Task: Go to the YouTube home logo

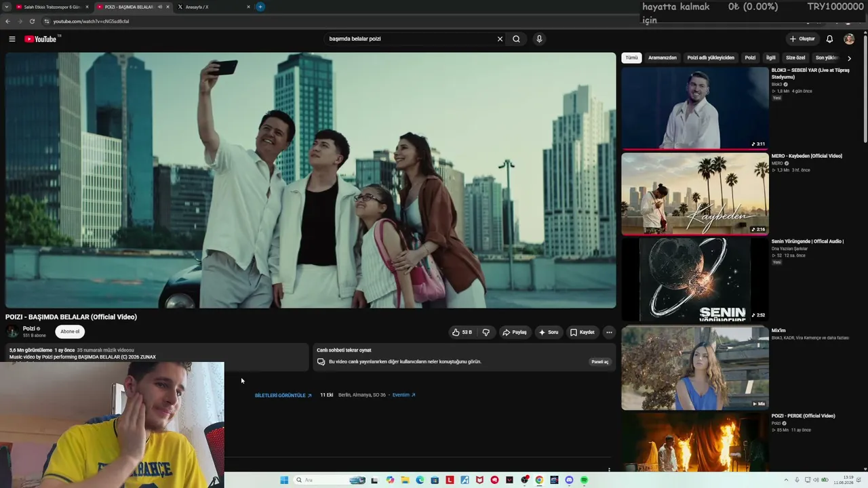Action: point(41,39)
